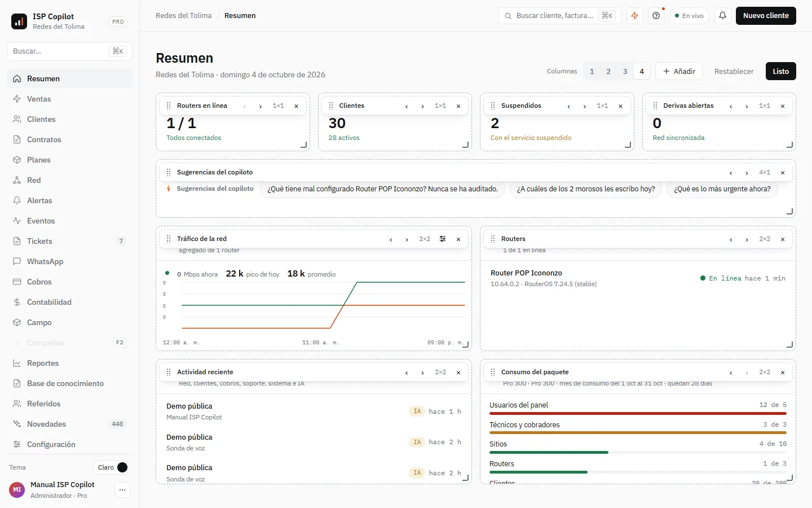
Task: Grab the Suspendidos widget drag handle
Action: 493,106
